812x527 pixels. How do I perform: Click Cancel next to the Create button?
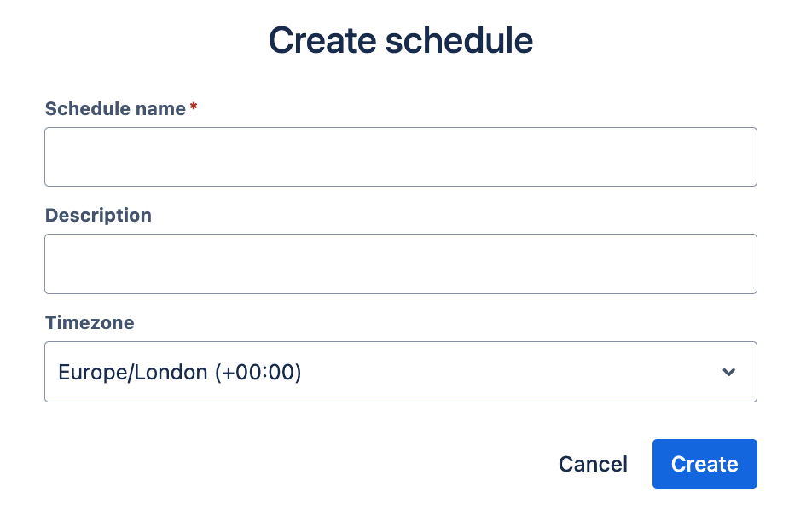click(x=592, y=464)
